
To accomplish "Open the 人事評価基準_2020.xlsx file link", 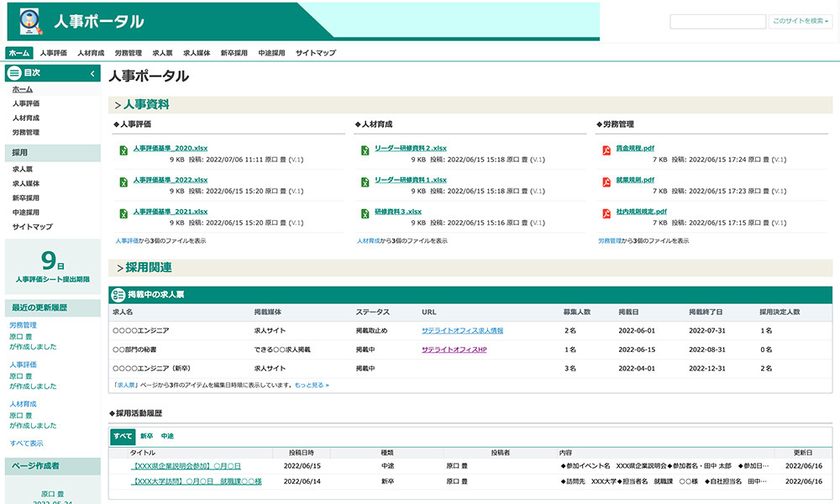I will (171, 149).
